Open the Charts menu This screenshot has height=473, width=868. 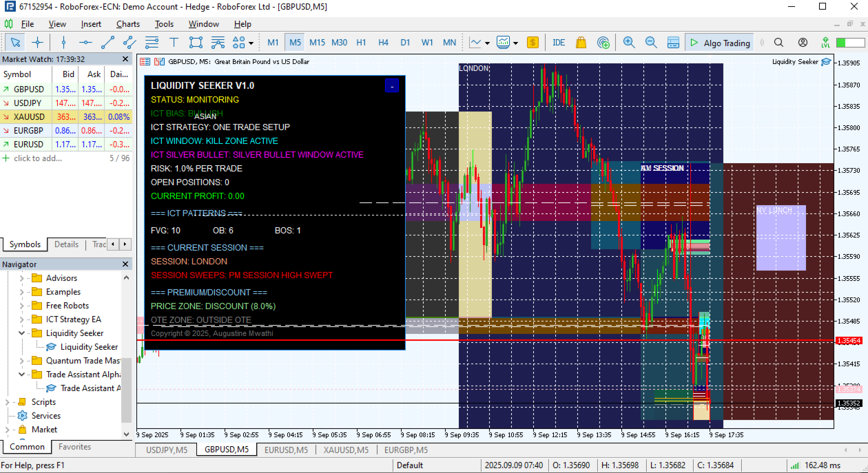[x=127, y=23]
